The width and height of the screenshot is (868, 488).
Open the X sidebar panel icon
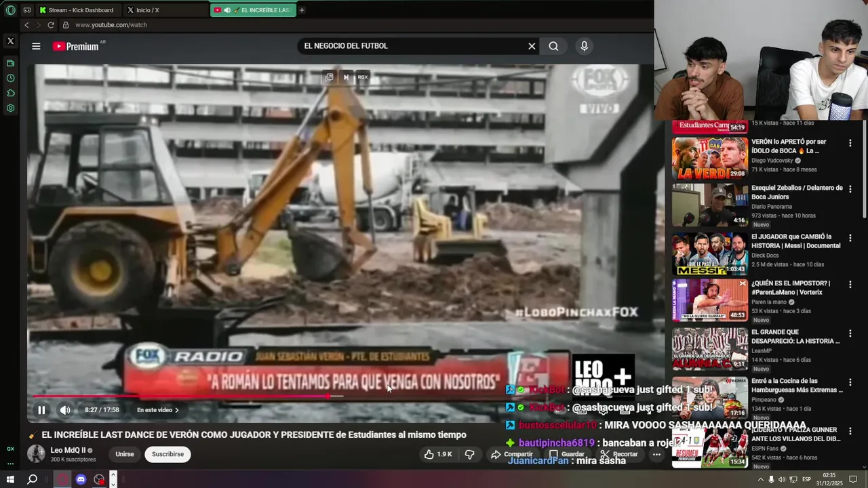click(x=10, y=41)
